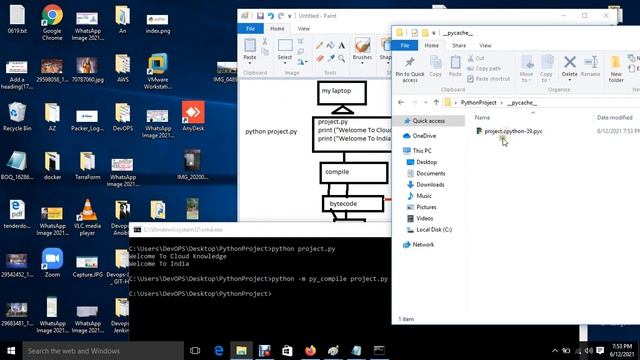
Task: Click PythonProject in the address breadcrumb
Action: (478, 102)
